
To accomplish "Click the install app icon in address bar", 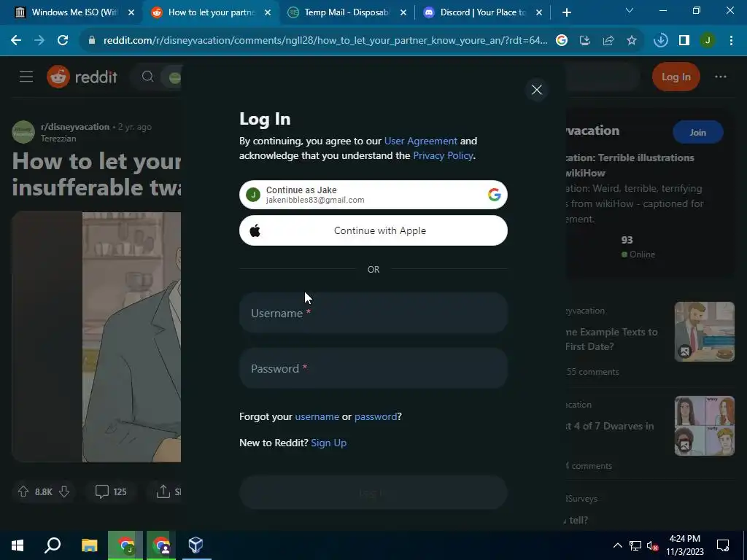I will pyautogui.click(x=585, y=41).
